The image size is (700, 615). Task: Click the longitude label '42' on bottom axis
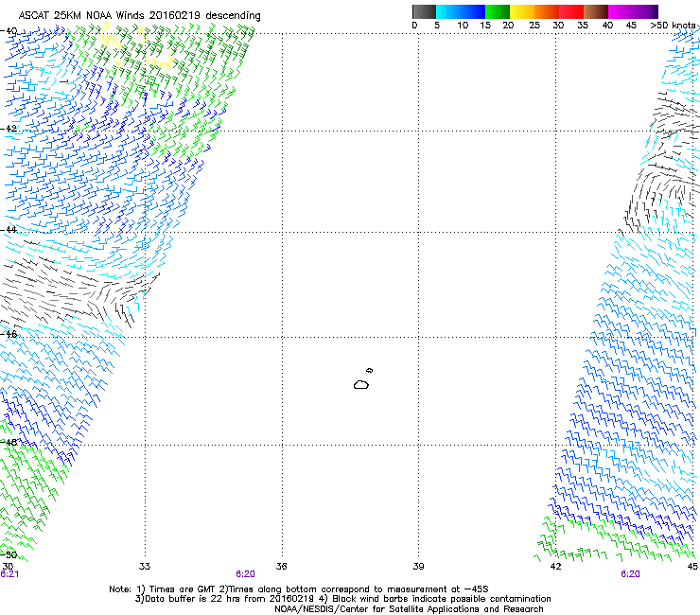[555, 567]
